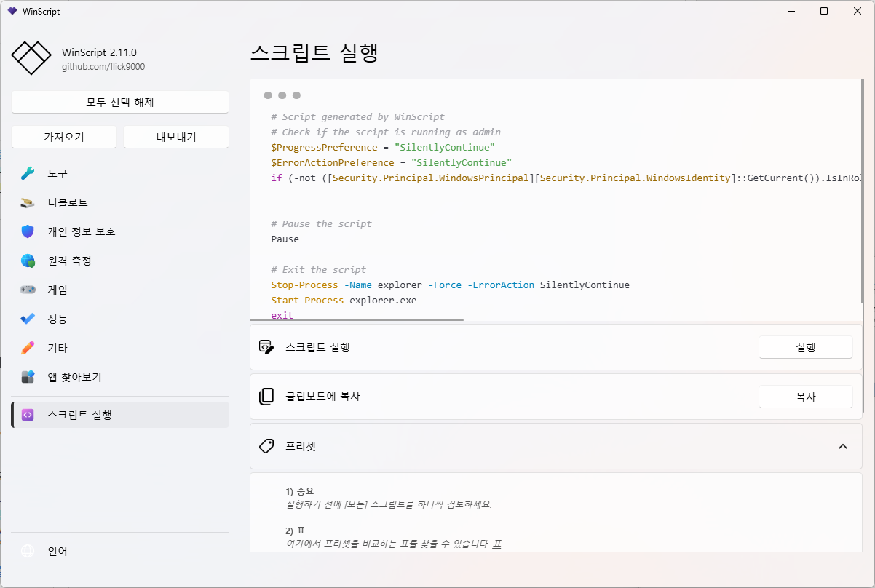This screenshot has height=588, width=875.
Task: Click the 스크립트 실행 page heading
Action: tap(314, 53)
